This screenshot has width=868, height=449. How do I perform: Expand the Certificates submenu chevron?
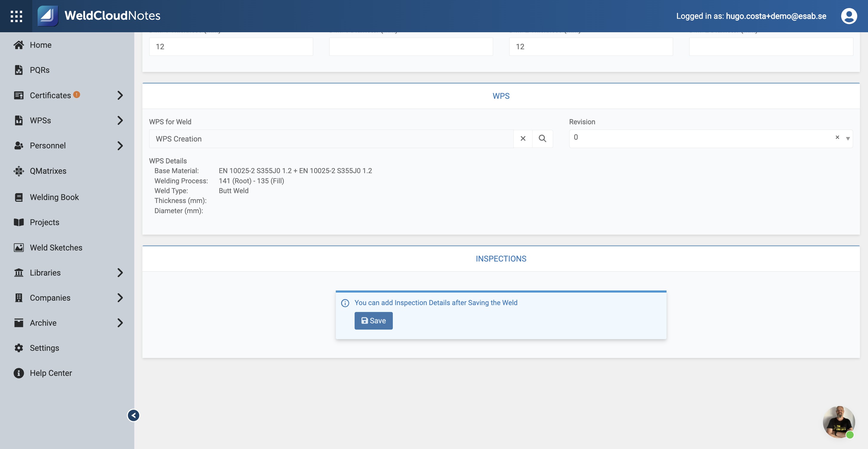120,96
